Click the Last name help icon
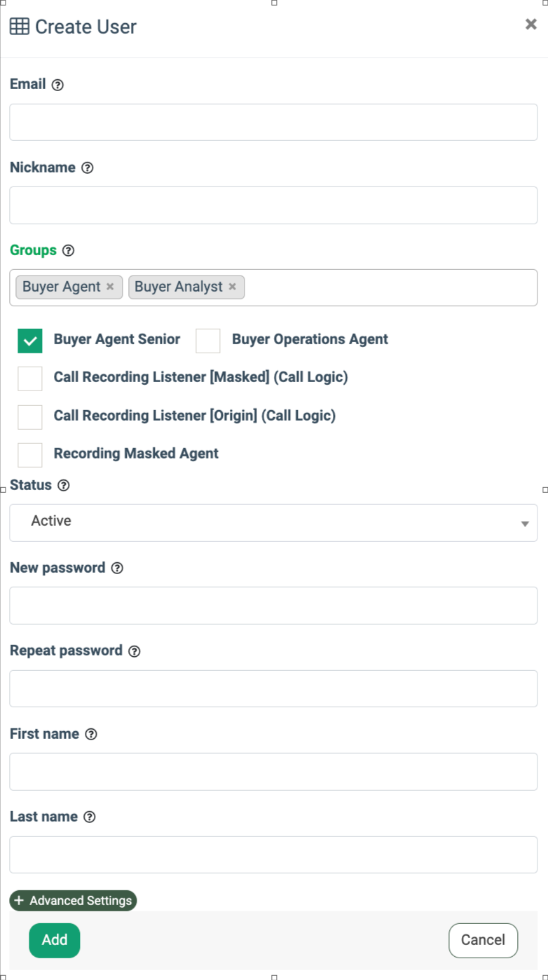This screenshot has height=980, width=548. [x=89, y=817]
